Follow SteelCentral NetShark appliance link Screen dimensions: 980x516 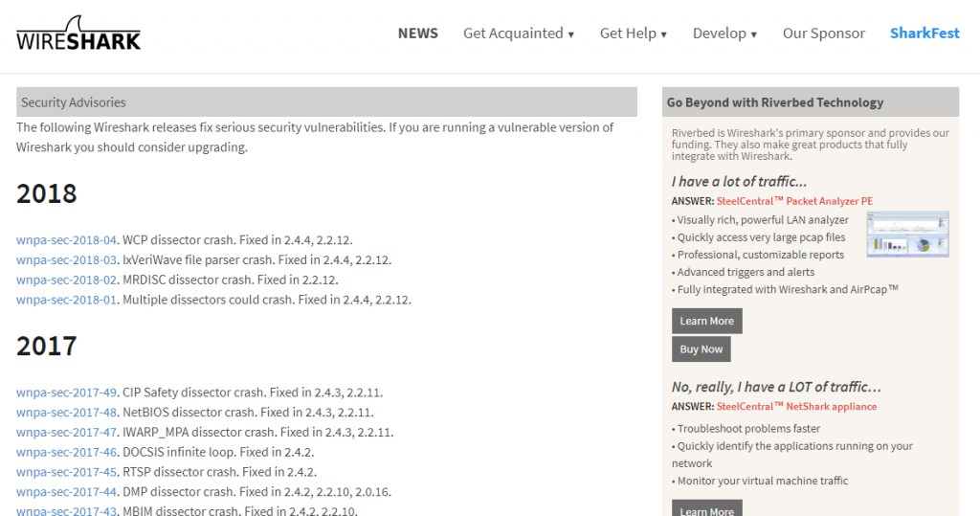pos(796,407)
